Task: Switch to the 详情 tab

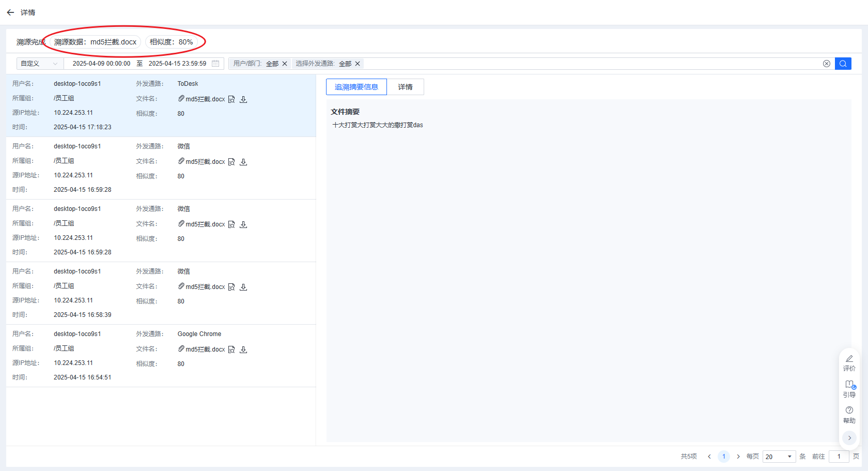Action: pos(405,87)
